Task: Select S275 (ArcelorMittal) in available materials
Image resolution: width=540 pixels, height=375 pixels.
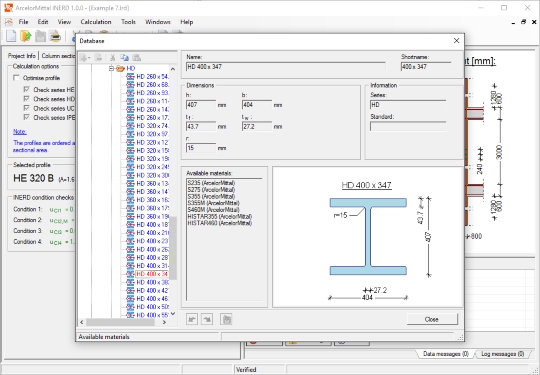Action: (x=211, y=189)
